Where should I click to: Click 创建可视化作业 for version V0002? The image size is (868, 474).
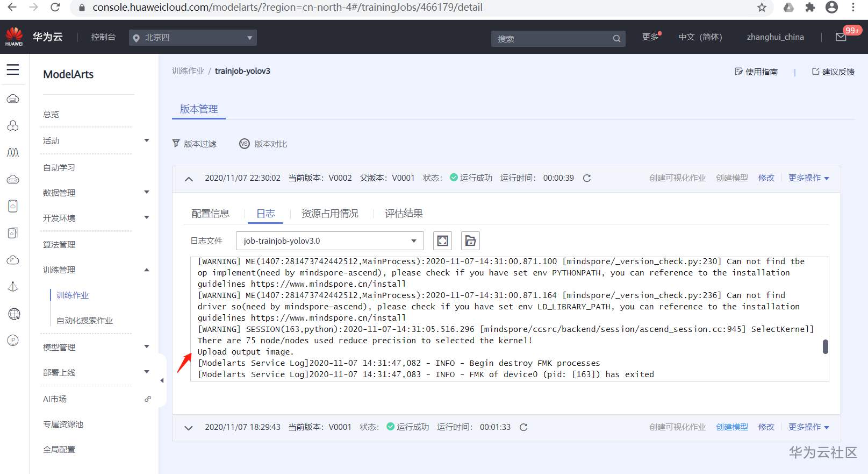(677, 178)
